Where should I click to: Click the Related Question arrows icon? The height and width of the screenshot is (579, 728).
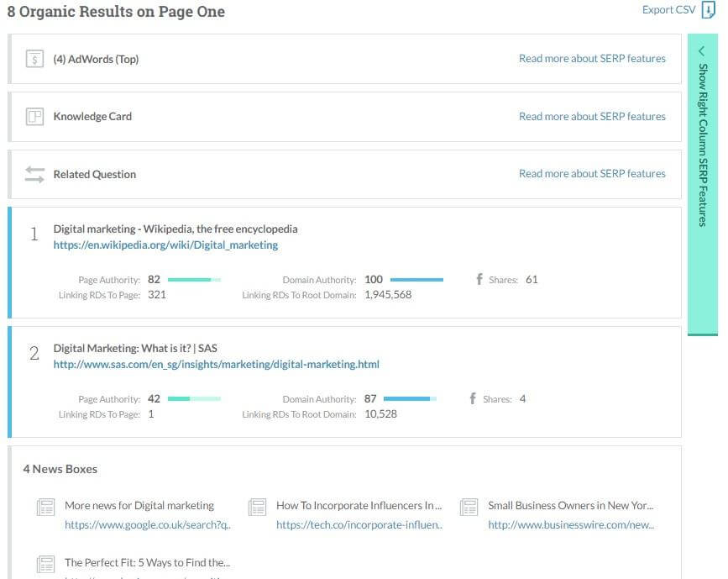click(x=34, y=174)
